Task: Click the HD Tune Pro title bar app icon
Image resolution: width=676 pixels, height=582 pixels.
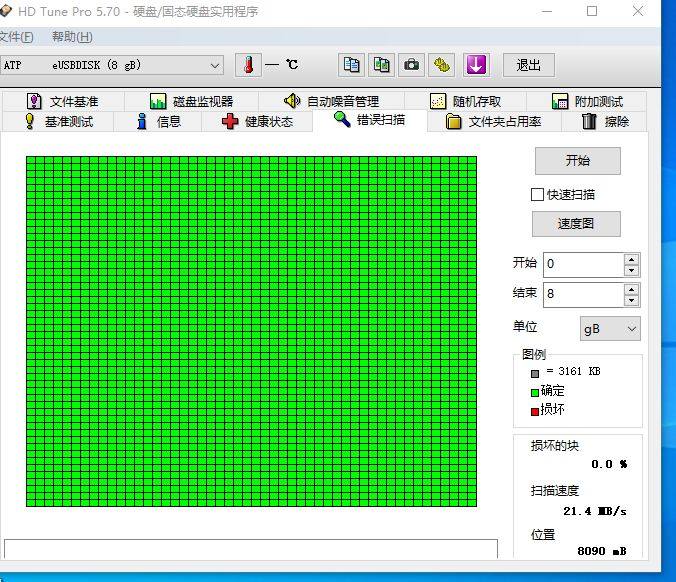Action: click(x=5, y=11)
